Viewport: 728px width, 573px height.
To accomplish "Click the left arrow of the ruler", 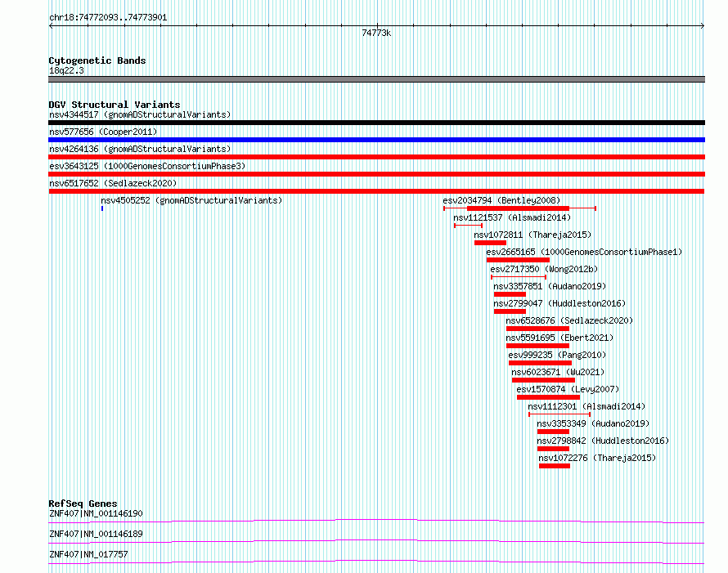I will coord(51,26).
